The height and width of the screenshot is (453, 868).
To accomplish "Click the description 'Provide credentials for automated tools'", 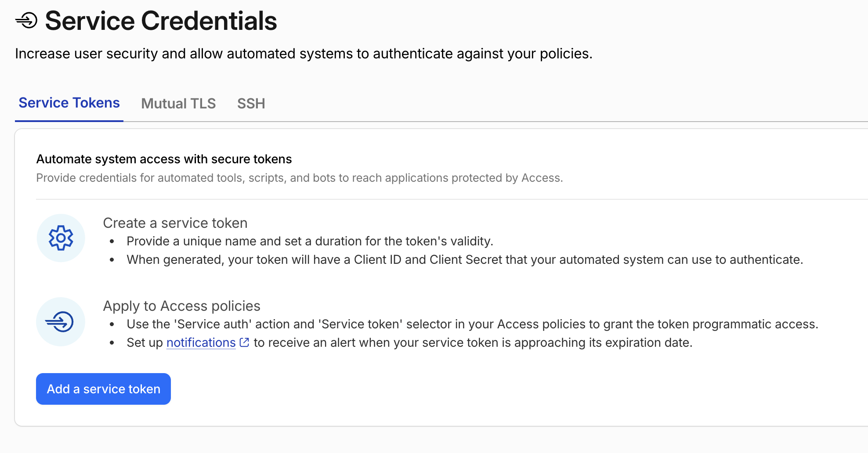I will tap(140, 178).
